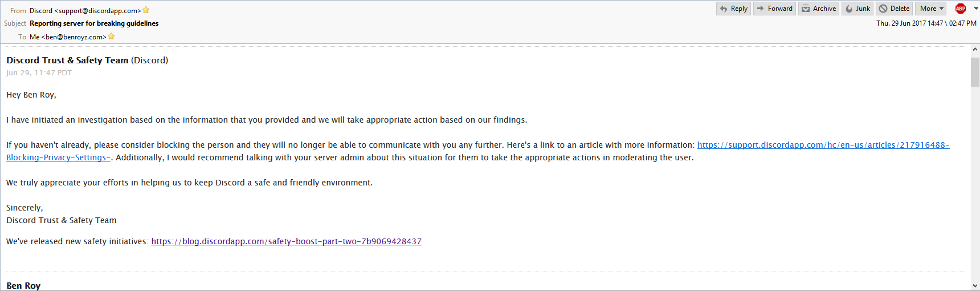Archive the Discord support email

819,9
